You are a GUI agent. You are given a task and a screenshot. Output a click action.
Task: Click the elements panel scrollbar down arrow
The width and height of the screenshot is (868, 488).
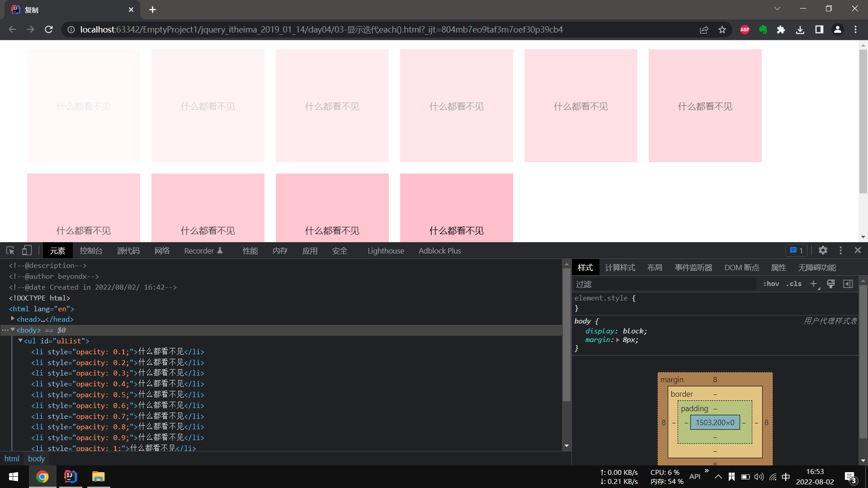pos(566,446)
